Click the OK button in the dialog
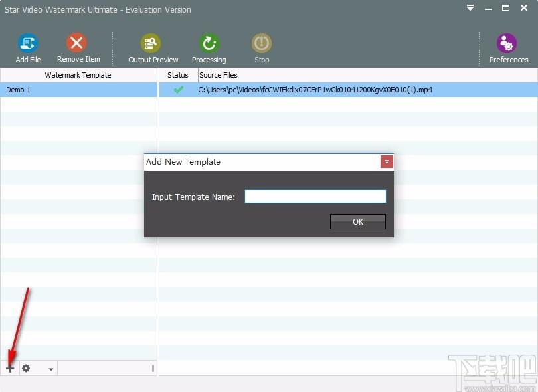The height and width of the screenshot is (392, 538). coord(358,221)
